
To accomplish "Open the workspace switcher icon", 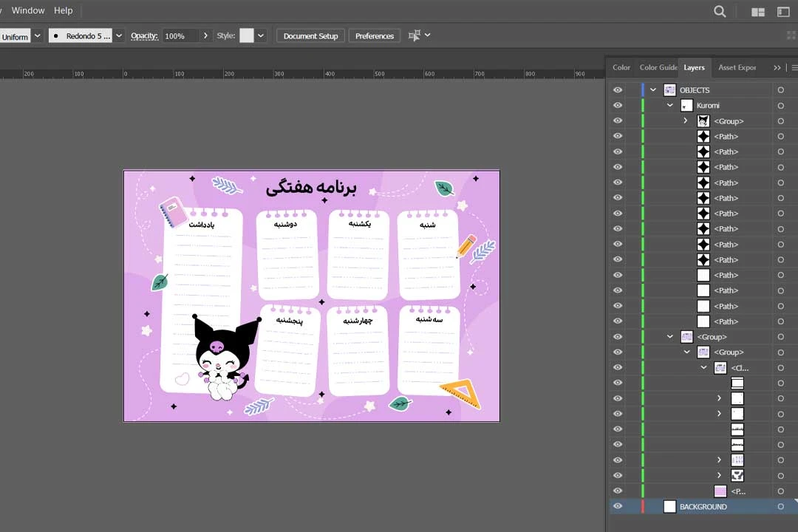I will click(783, 12).
